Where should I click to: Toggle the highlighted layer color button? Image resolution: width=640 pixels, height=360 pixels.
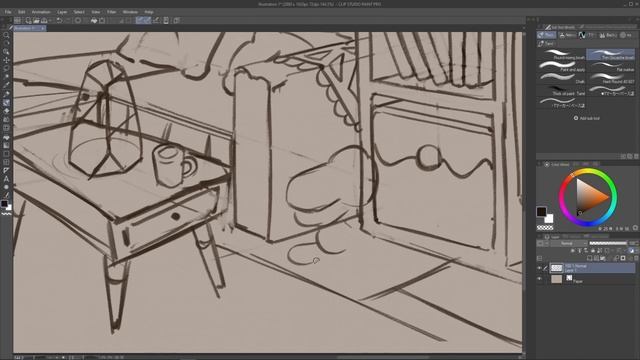[631, 251]
